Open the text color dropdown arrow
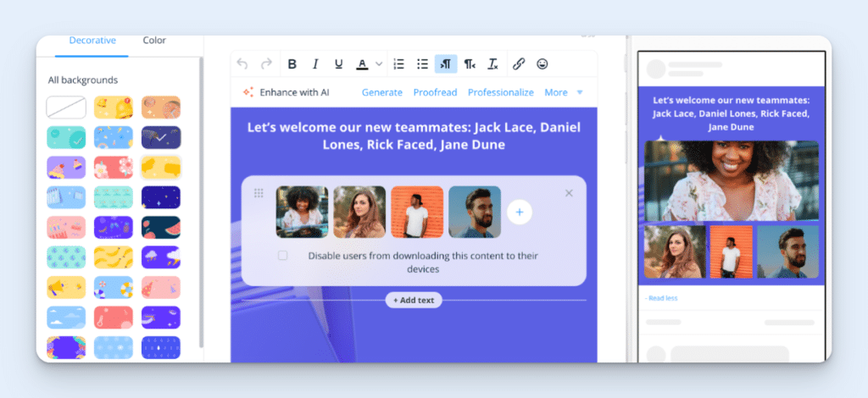Image resolution: width=868 pixels, height=398 pixels. (x=379, y=64)
